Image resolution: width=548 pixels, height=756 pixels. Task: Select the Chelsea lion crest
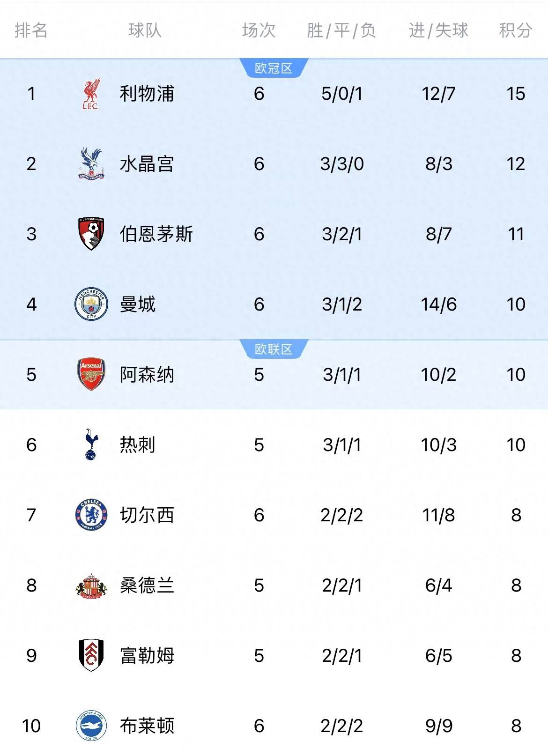91,515
